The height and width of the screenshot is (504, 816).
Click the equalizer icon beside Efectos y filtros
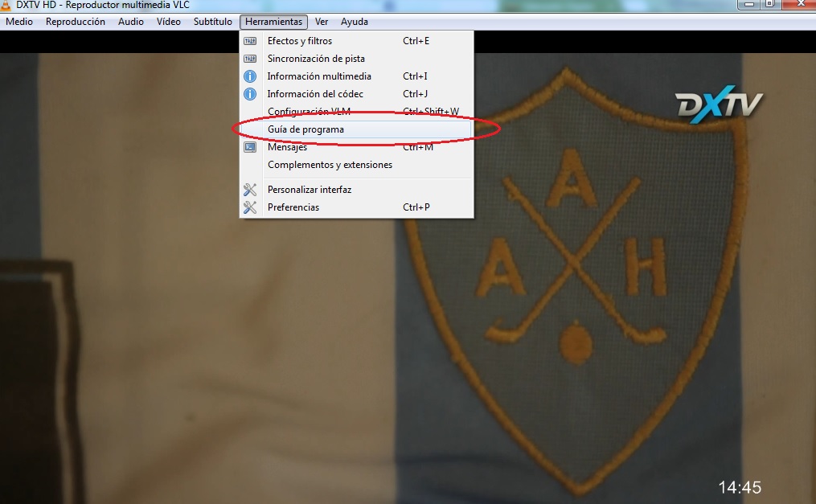(250, 41)
